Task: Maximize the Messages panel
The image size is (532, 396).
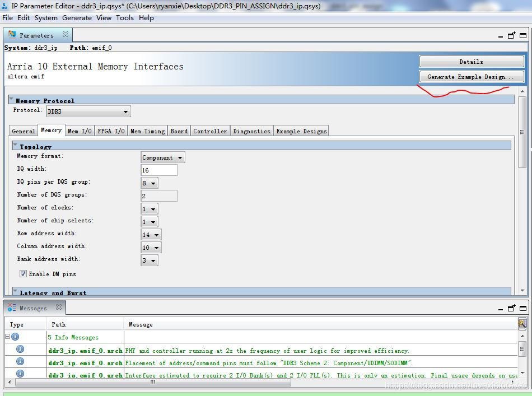Action: 523,308
